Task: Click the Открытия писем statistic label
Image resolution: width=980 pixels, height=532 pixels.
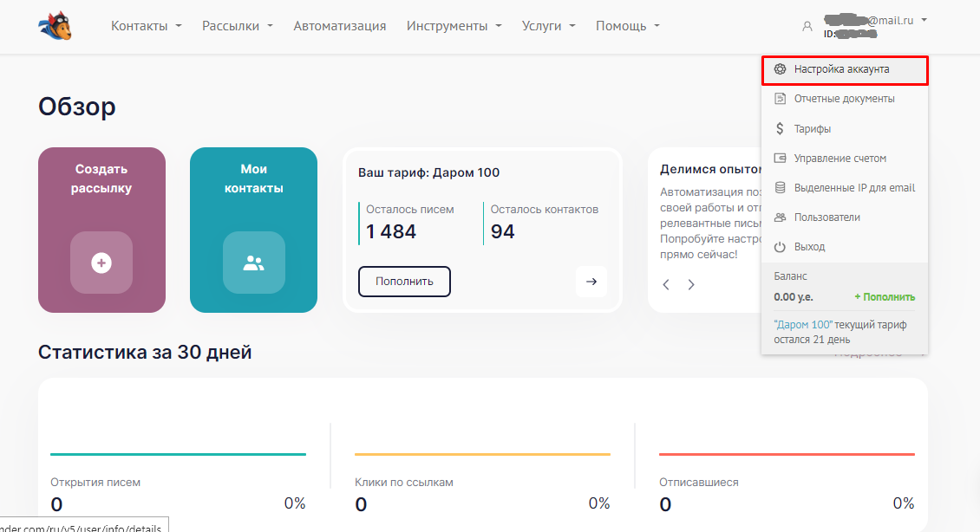Action: 95,482
